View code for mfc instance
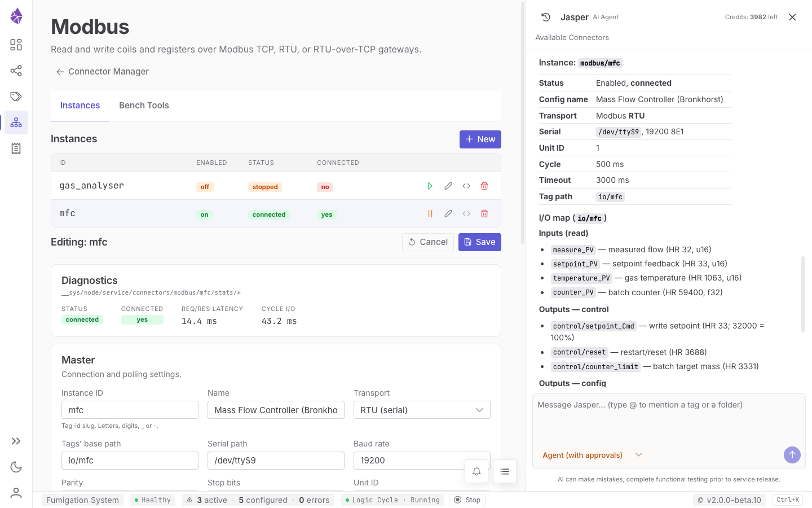The width and height of the screenshot is (812, 508). (466, 213)
